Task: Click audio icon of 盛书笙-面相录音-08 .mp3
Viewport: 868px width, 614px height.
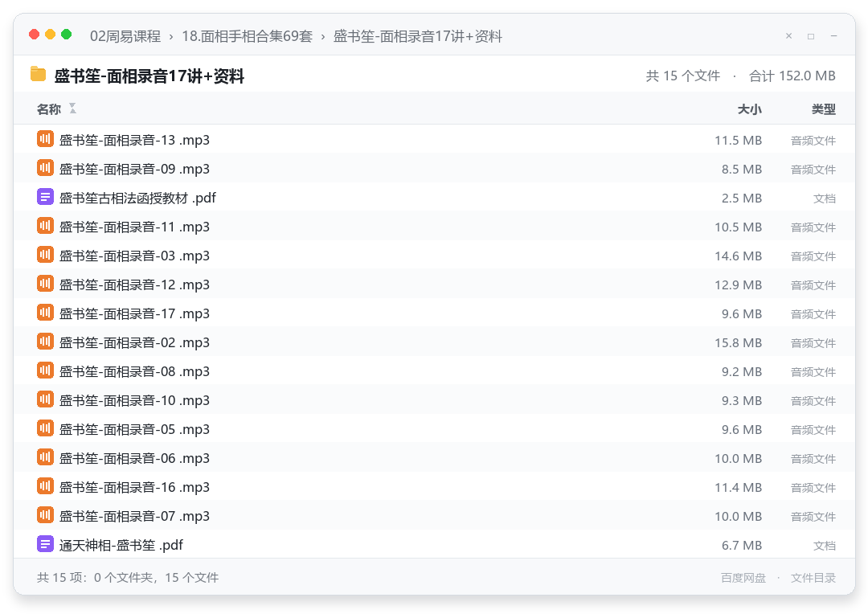Action: tap(45, 370)
